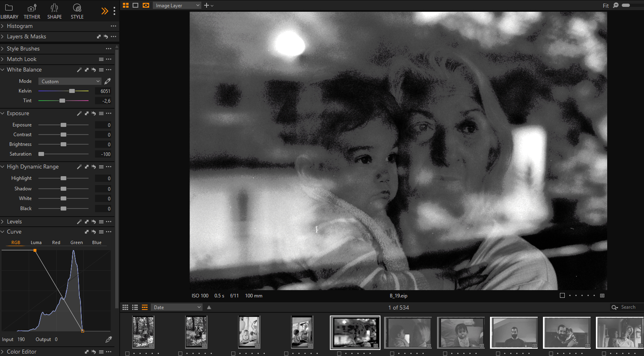Collapse the High Dynamic Range panel

pos(2,166)
